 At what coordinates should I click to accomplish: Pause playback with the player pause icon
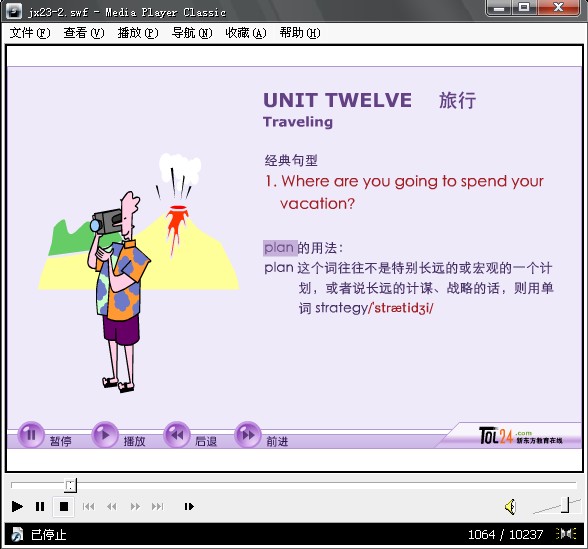(40, 506)
